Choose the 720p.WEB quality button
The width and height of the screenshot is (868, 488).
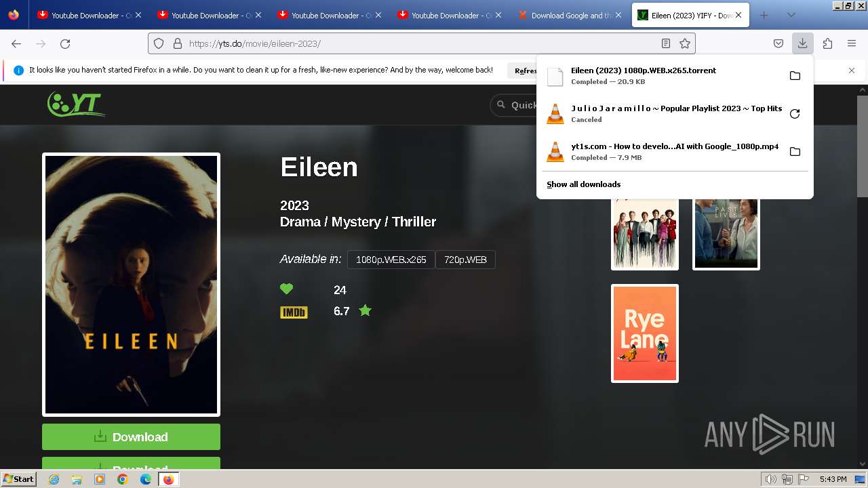coord(466,260)
